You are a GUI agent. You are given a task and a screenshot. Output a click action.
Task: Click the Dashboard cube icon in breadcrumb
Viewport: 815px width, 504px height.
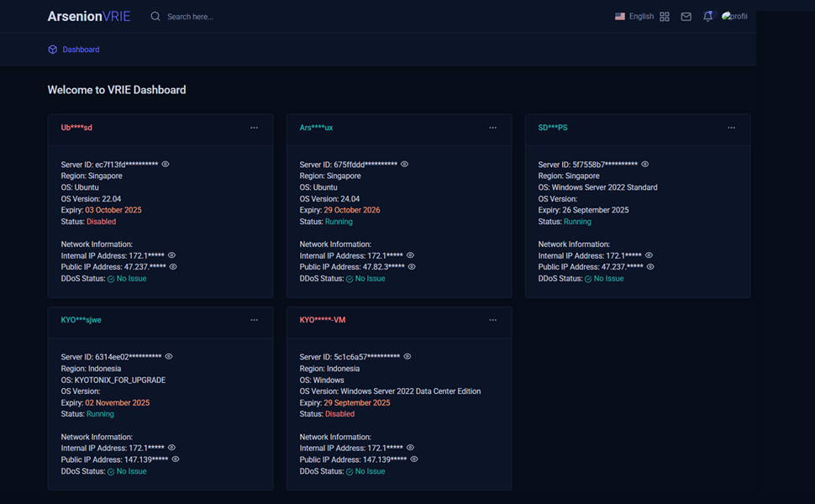point(53,50)
